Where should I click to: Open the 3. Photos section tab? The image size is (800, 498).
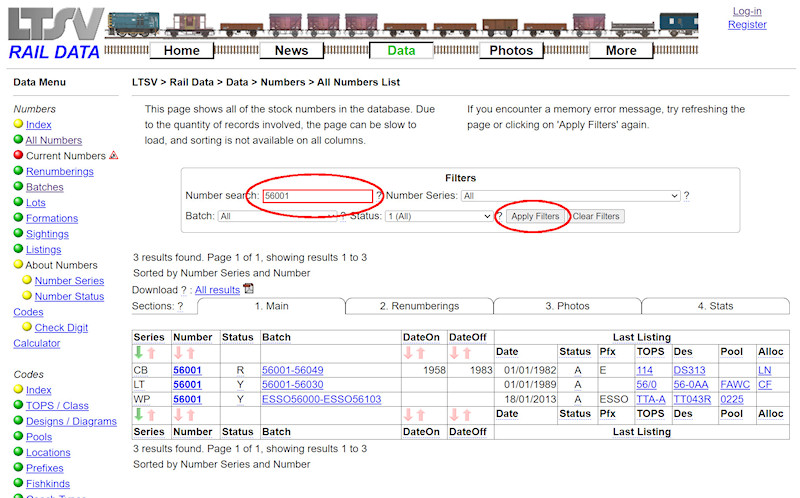click(567, 306)
